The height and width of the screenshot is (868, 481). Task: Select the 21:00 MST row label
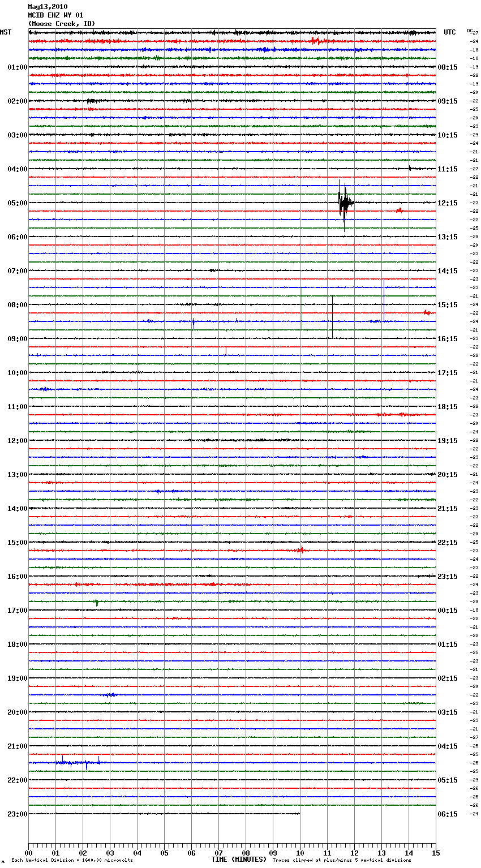click(17, 746)
